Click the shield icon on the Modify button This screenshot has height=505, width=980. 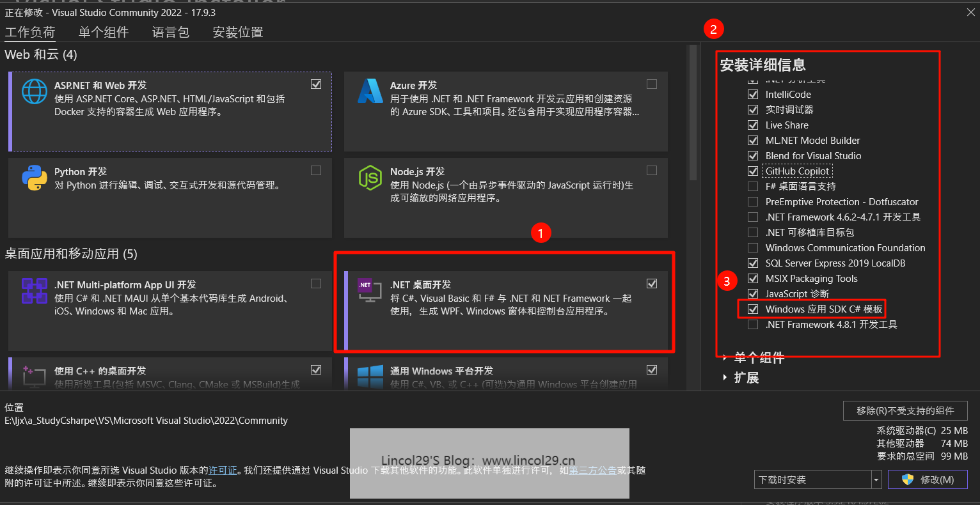(907, 479)
